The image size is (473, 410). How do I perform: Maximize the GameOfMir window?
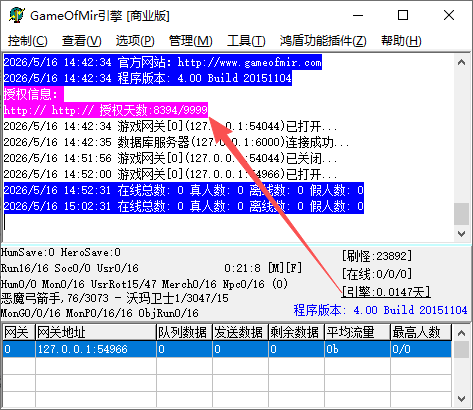403,15
